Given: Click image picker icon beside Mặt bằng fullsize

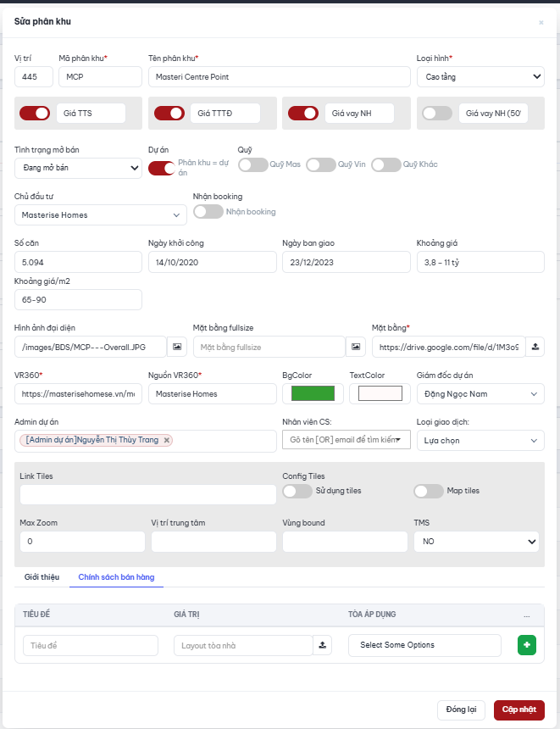Looking at the screenshot, I should [x=356, y=347].
